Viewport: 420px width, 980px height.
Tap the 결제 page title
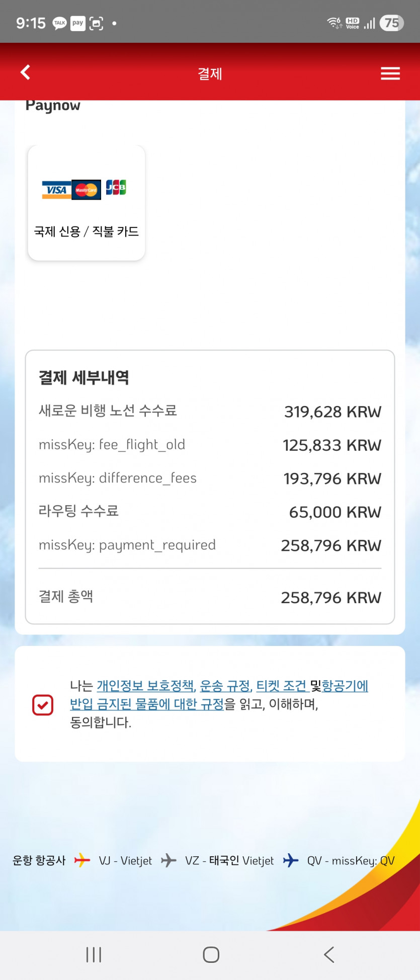click(x=210, y=74)
